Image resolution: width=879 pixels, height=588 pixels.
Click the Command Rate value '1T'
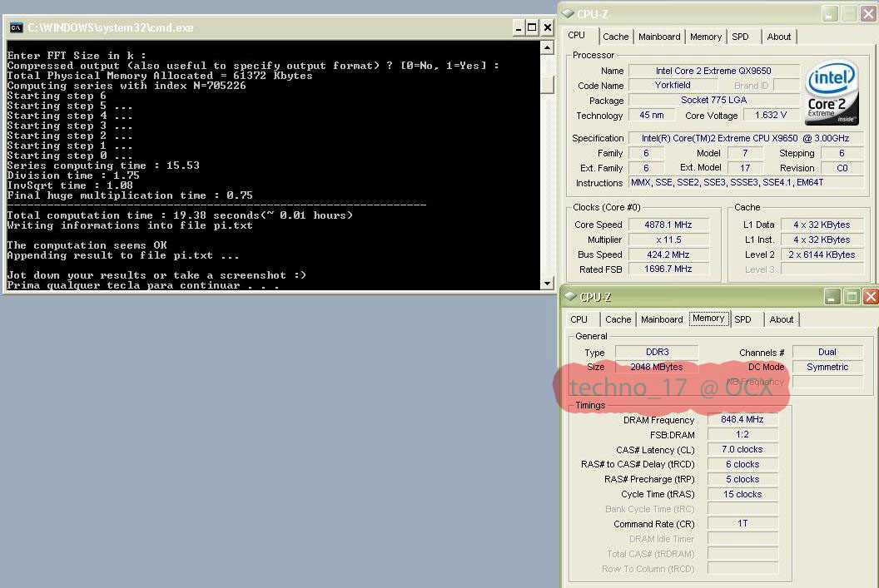click(742, 523)
